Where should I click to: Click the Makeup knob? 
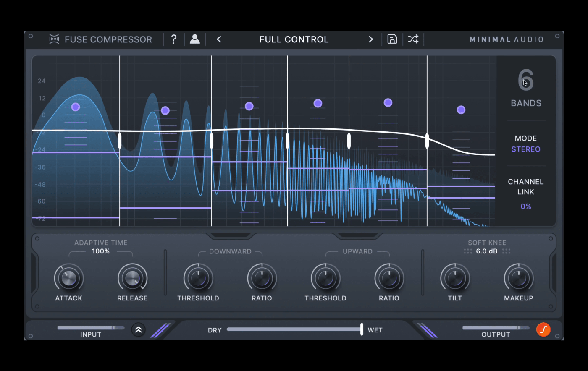[519, 278]
